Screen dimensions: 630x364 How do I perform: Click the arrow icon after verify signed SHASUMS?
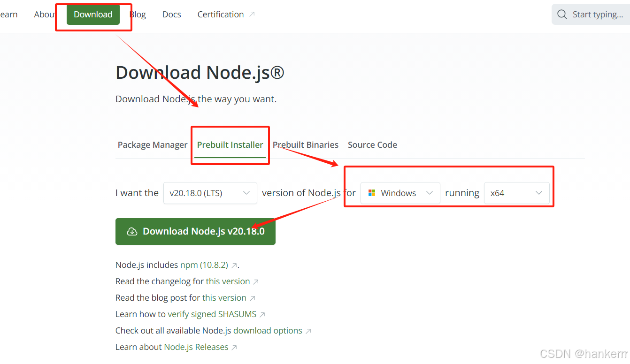(x=262, y=315)
